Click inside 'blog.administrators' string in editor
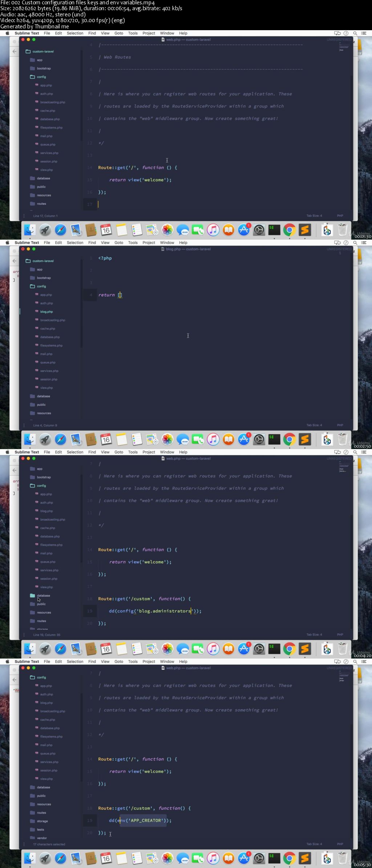372x868 pixels. coord(165,611)
